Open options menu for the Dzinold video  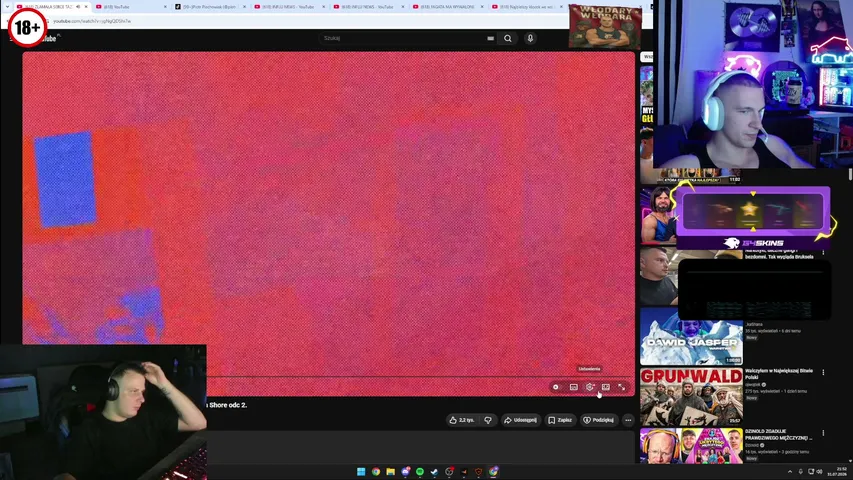(823, 433)
